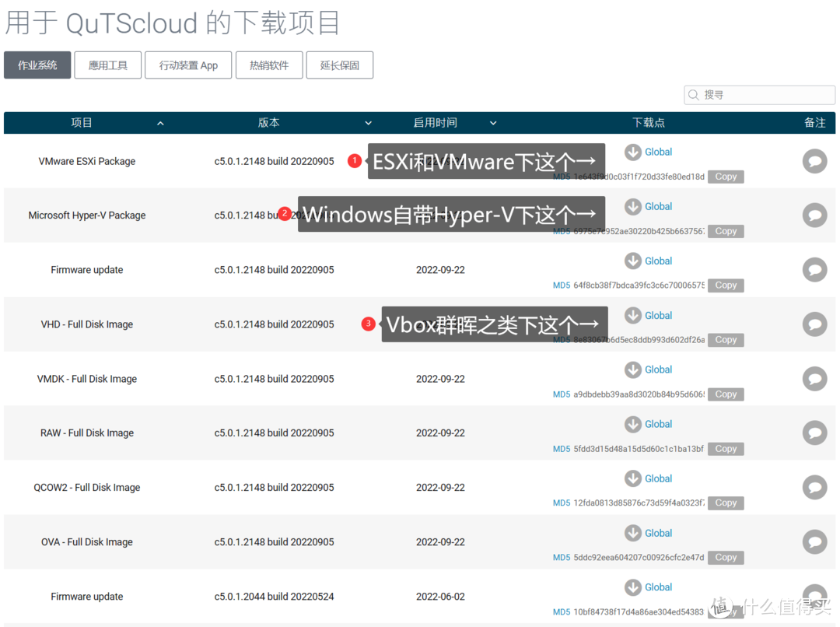Open the notes bubble for QCOW2 Full Disk Image
Viewport: 840px width, 627px height.
[814, 487]
